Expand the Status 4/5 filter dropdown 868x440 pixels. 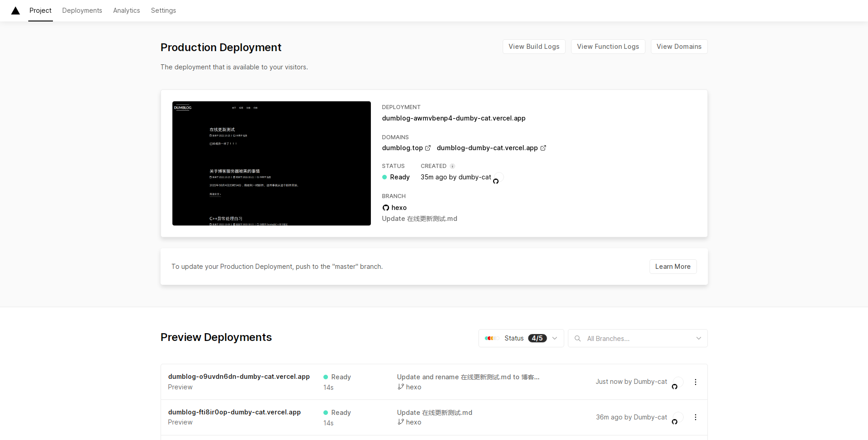point(554,338)
